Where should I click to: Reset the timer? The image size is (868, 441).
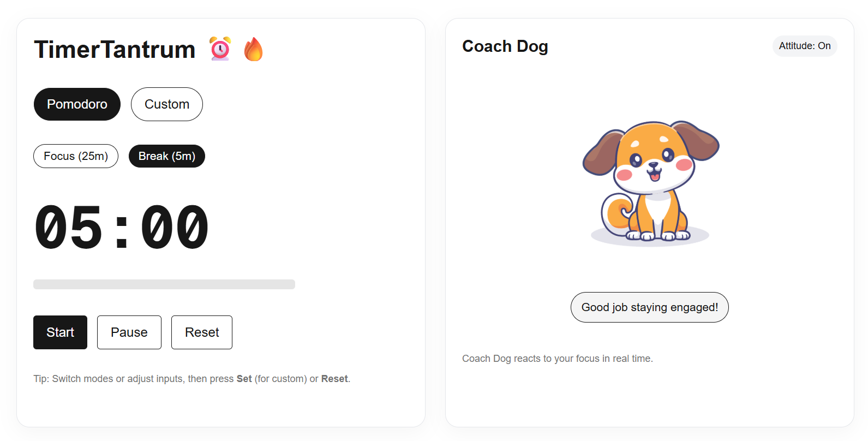pos(202,332)
